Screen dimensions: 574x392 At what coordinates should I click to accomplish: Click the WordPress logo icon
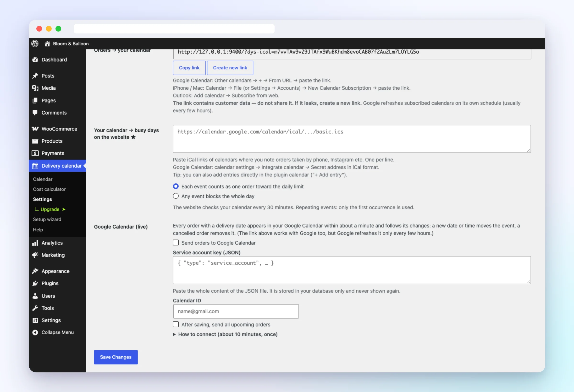(35, 44)
